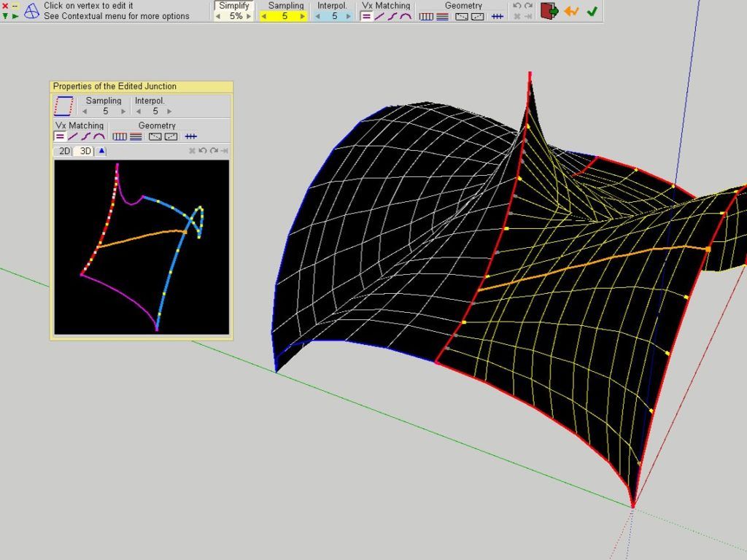The image size is (747, 560).
Task: Click the redo arrow in top toolbar
Action: [x=528, y=6]
